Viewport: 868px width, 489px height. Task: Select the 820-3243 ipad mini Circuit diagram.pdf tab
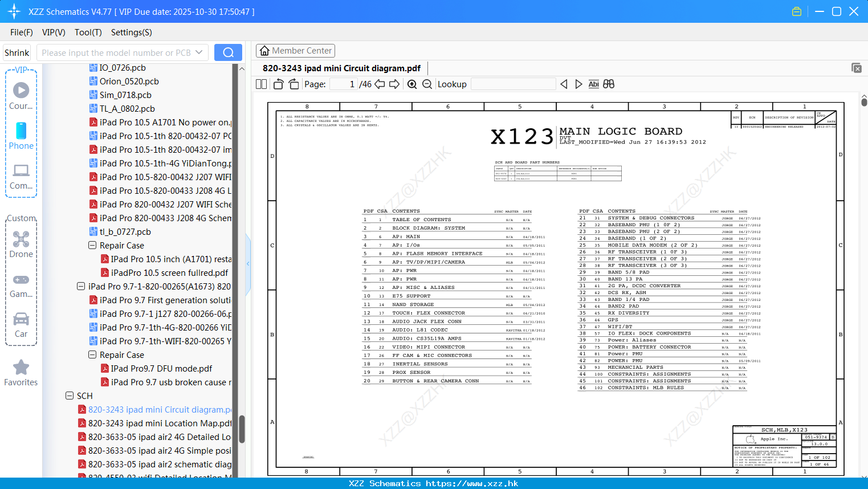coord(341,68)
